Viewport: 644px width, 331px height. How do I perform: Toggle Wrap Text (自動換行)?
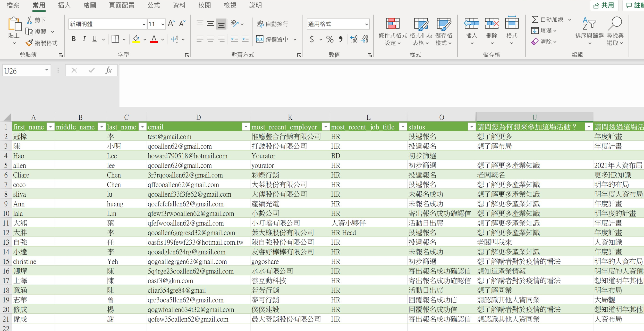[x=273, y=24]
